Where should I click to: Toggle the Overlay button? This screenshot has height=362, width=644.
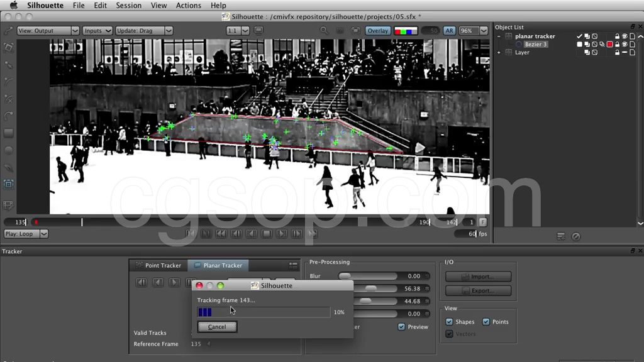377,31
